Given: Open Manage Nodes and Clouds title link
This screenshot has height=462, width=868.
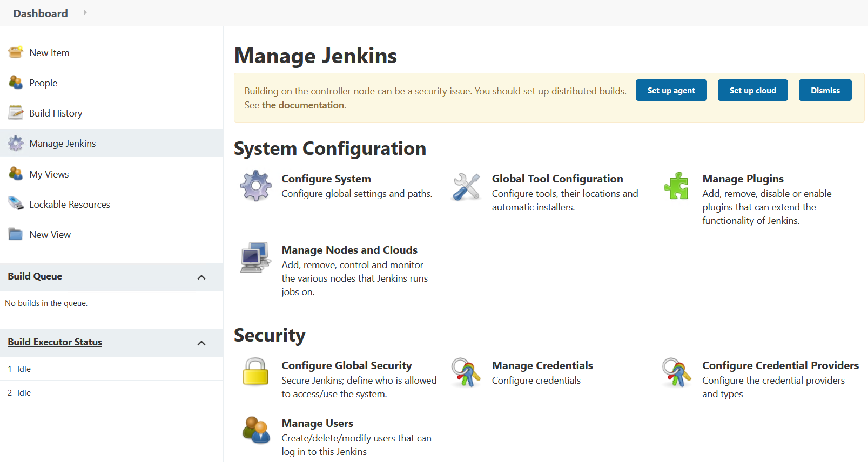Looking at the screenshot, I should 349,250.
